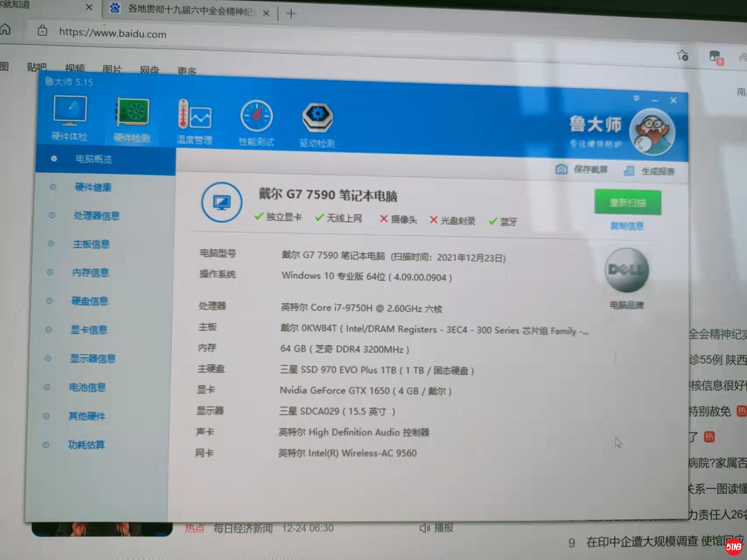Click the add-to-favorites star icon in browser
Image resolution: width=747 pixels, height=560 pixels.
(682, 55)
